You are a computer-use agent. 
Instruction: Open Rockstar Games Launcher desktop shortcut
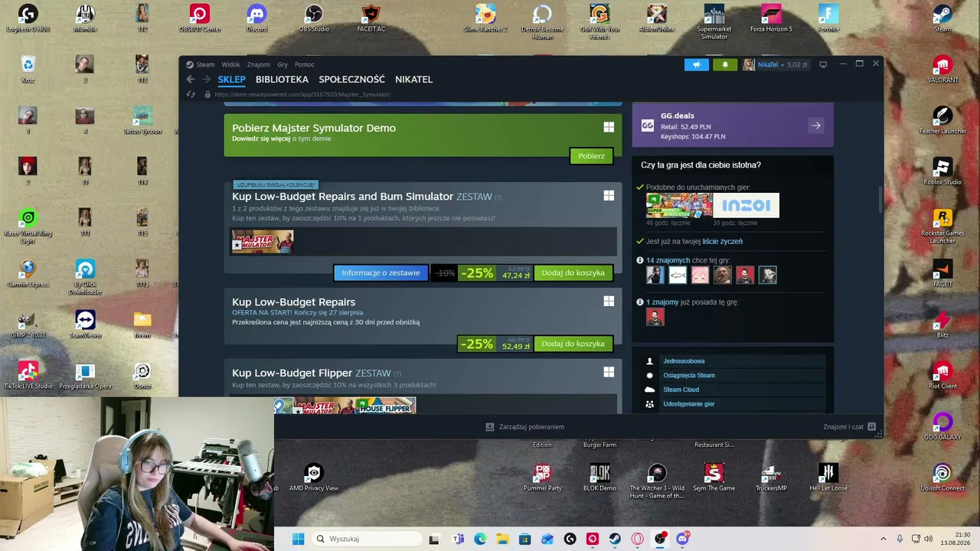pyautogui.click(x=942, y=227)
